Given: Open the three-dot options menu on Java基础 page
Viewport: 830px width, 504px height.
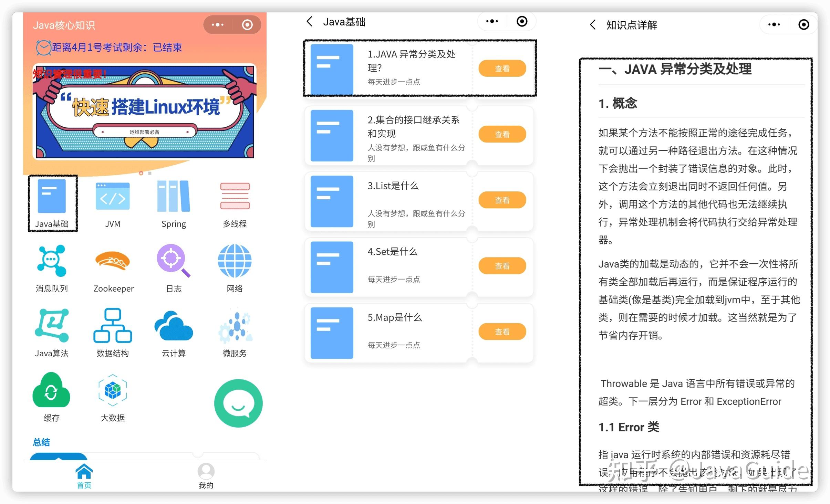Looking at the screenshot, I should 492,21.
